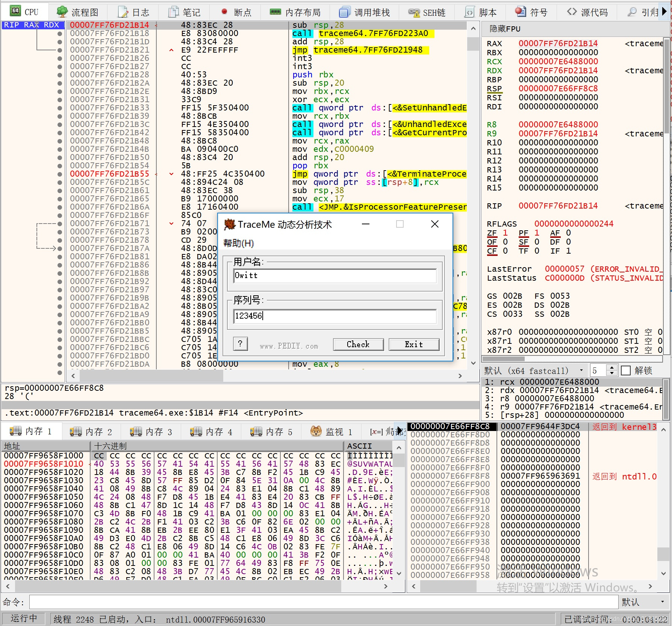Open the 调用堆栈 call stack panel
672x626 pixels.
(x=364, y=12)
